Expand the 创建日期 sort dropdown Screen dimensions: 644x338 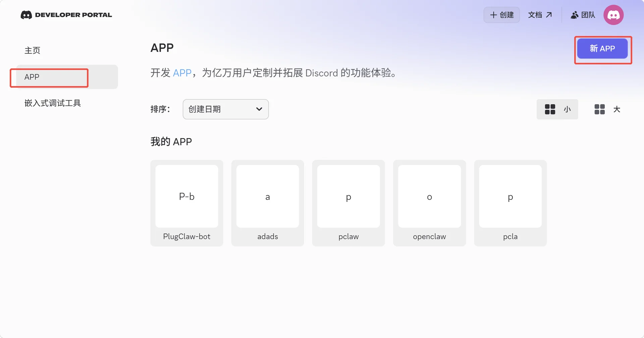(226, 109)
